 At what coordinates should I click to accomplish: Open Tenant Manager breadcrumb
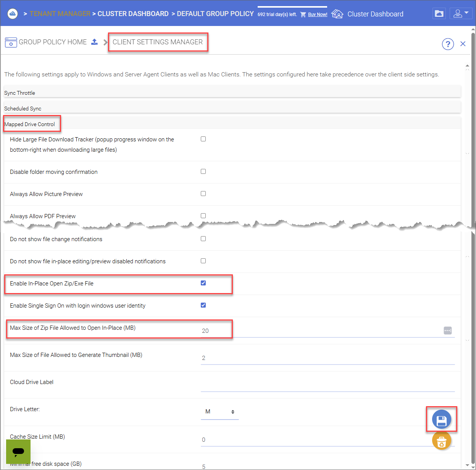click(60, 14)
